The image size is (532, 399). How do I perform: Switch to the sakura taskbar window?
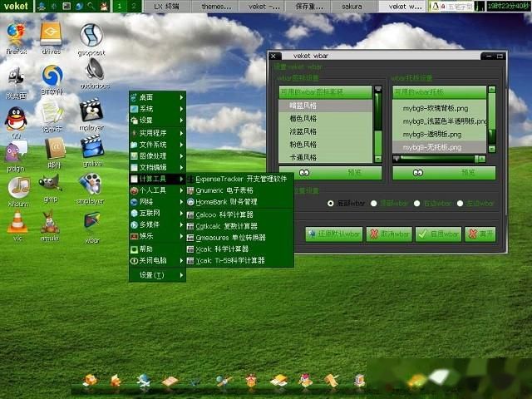point(352,7)
